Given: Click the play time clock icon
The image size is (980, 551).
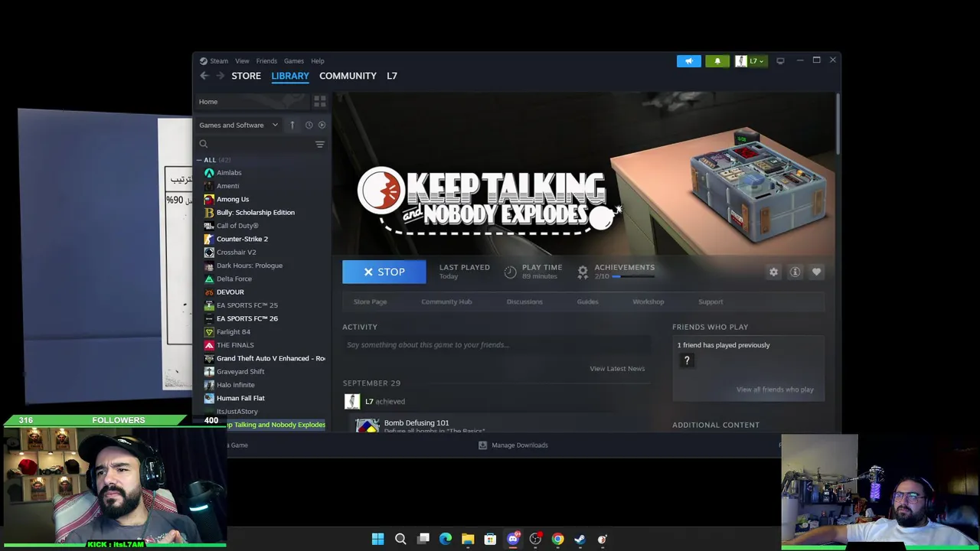Looking at the screenshot, I should (510, 272).
